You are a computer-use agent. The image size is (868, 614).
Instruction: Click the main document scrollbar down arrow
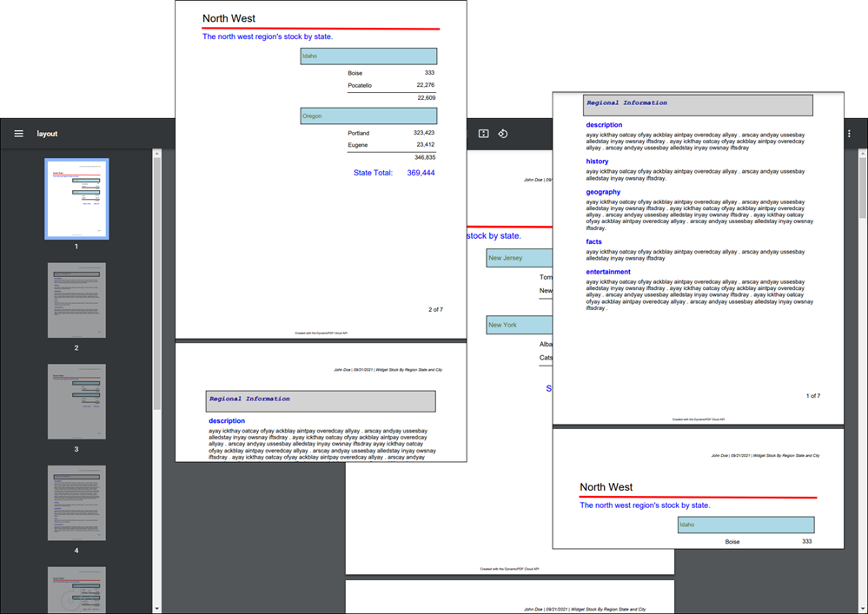coord(862,608)
